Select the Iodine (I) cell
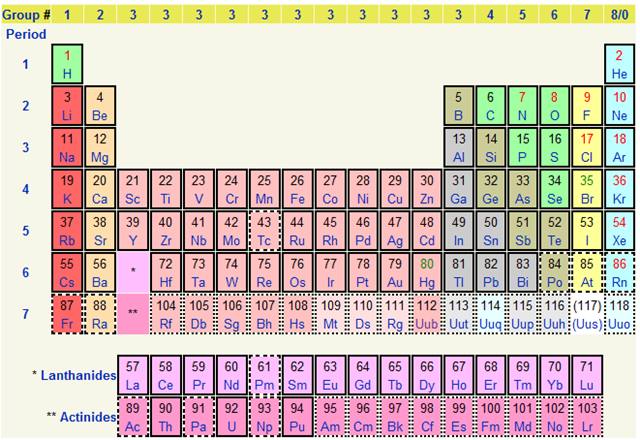The image size is (640, 440). [587, 231]
